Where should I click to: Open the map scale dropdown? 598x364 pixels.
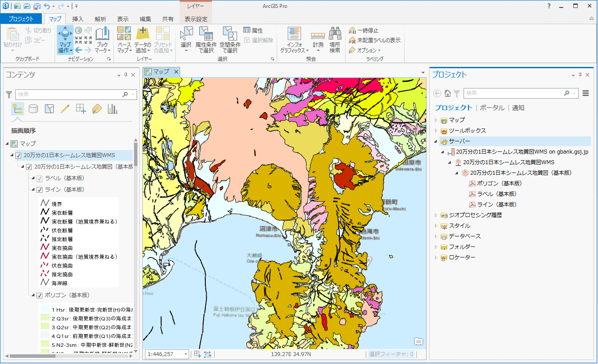tap(186, 354)
